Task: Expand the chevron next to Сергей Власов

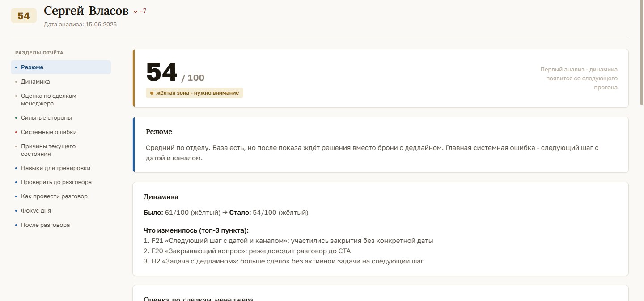Action: 136,12
